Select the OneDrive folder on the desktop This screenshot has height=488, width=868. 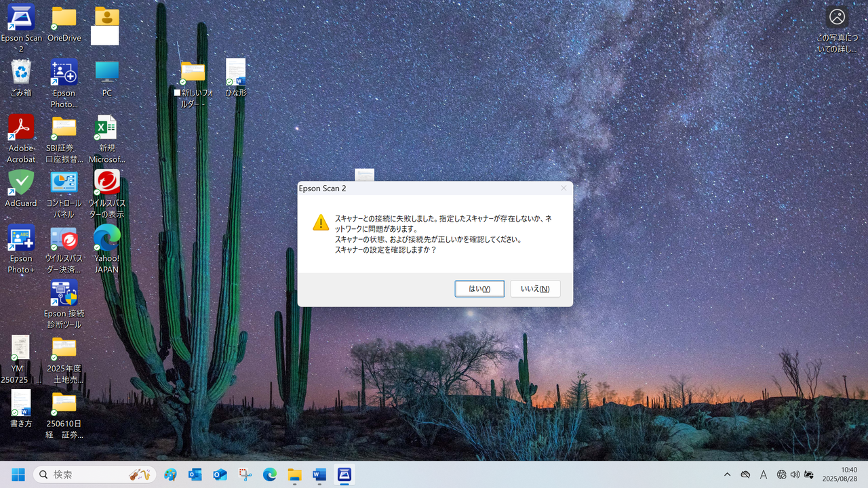[x=64, y=24]
